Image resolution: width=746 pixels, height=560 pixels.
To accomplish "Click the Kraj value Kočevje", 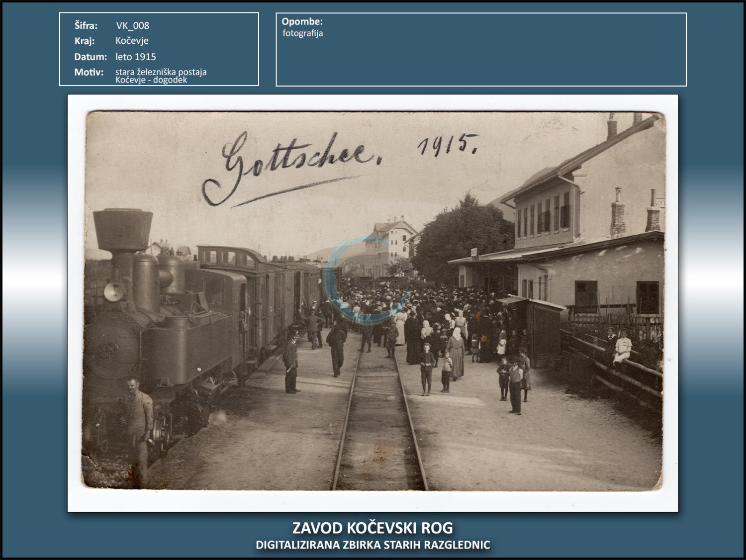I will point(132,41).
